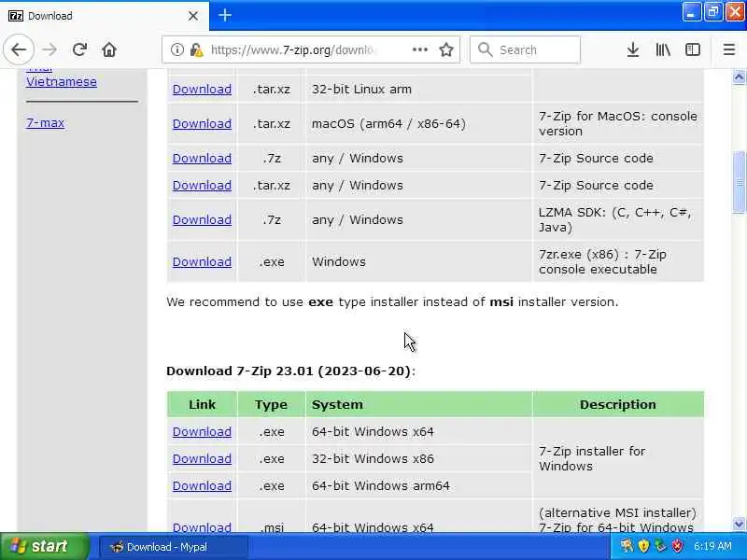Open the Windows Start menu
This screenshot has width=747, height=560.
[44, 546]
